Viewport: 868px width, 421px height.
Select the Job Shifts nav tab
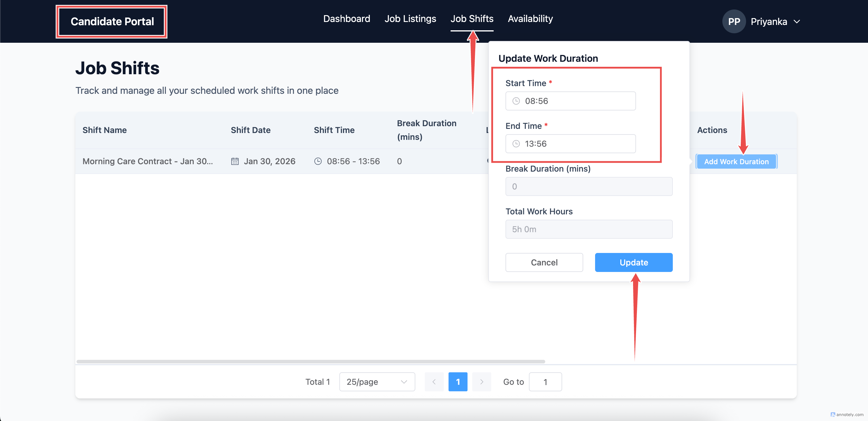(472, 19)
